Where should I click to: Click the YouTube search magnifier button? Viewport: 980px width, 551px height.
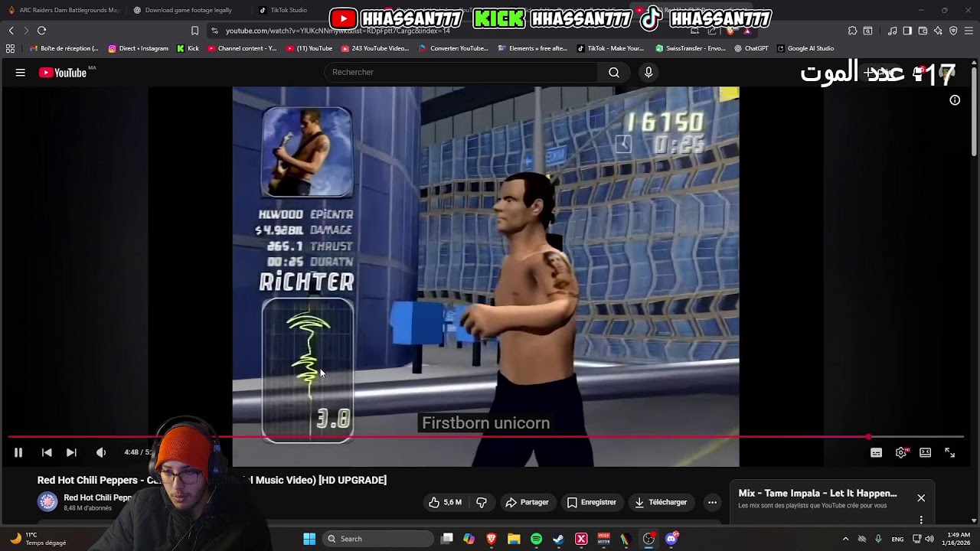tap(614, 72)
